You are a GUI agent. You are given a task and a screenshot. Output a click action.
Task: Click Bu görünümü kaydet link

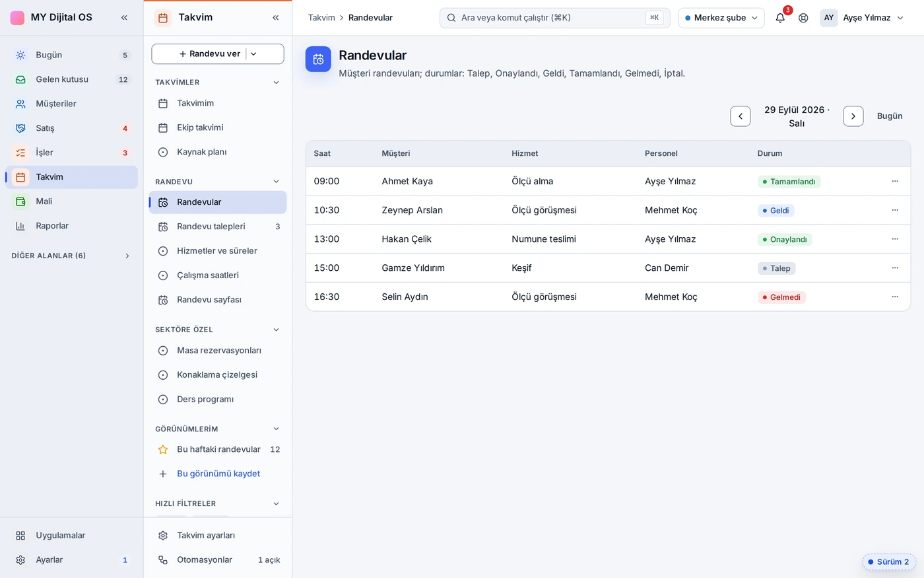218,474
